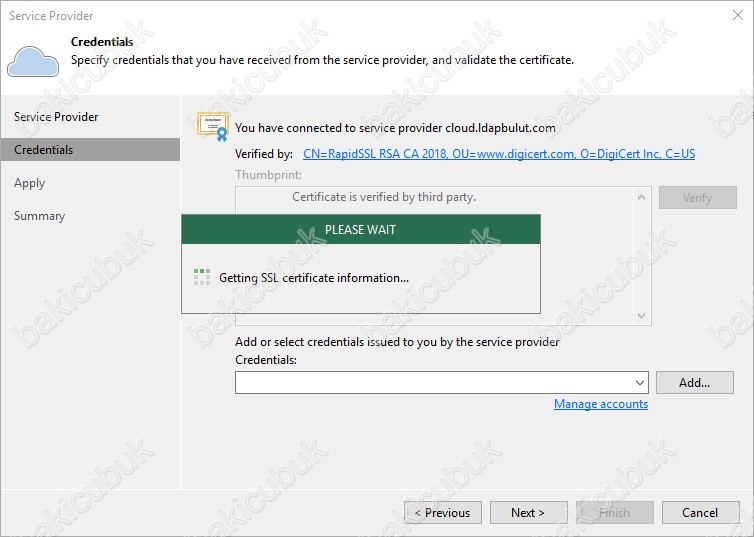Image resolution: width=754 pixels, height=537 pixels.
Task: Select the Service Provider wizard step
Action: click(56, 117)
